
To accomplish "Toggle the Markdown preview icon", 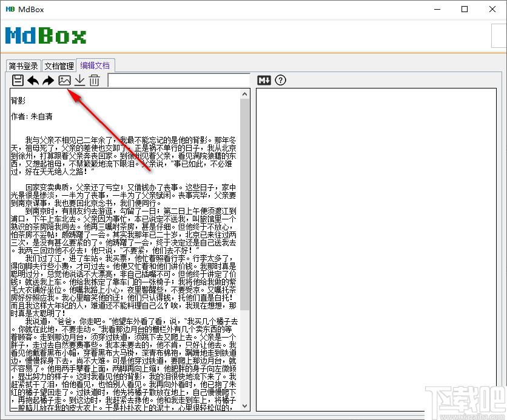I will (264, 80).
